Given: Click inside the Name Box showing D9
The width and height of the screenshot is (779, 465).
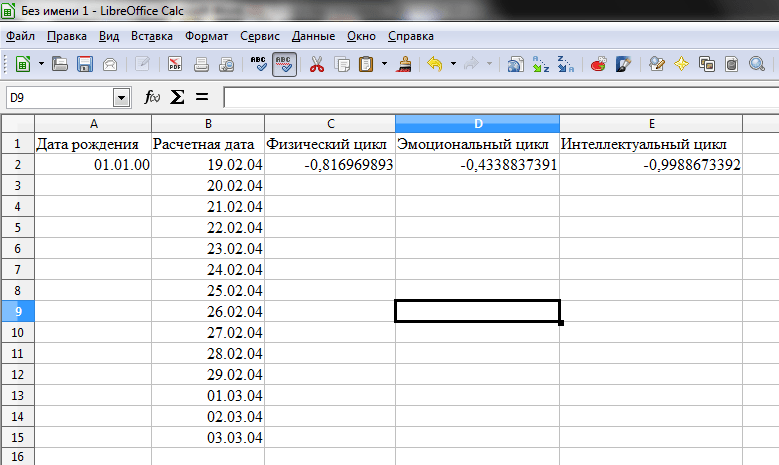Looking at the screenshot, I should click(60, 97).
